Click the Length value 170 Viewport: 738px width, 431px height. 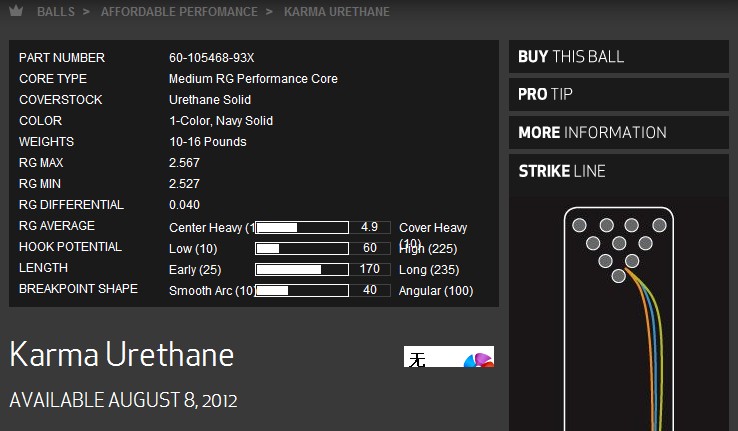(369, 269)
